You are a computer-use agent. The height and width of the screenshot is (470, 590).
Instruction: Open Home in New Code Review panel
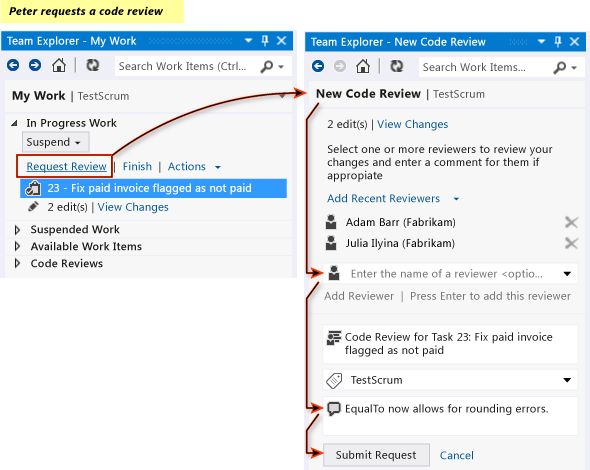click(x=363, y=67)
